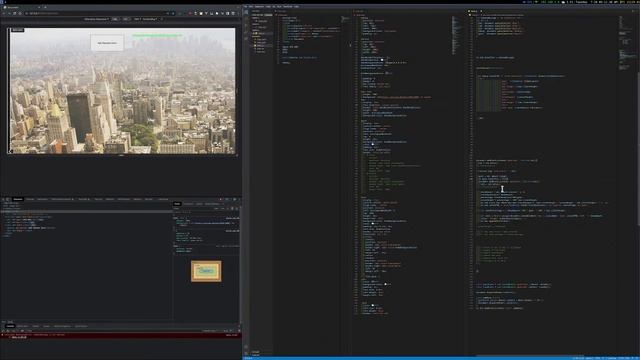Open the Help menu in VS Code
The height and width of the screenshot is (360, 640).
296,7
